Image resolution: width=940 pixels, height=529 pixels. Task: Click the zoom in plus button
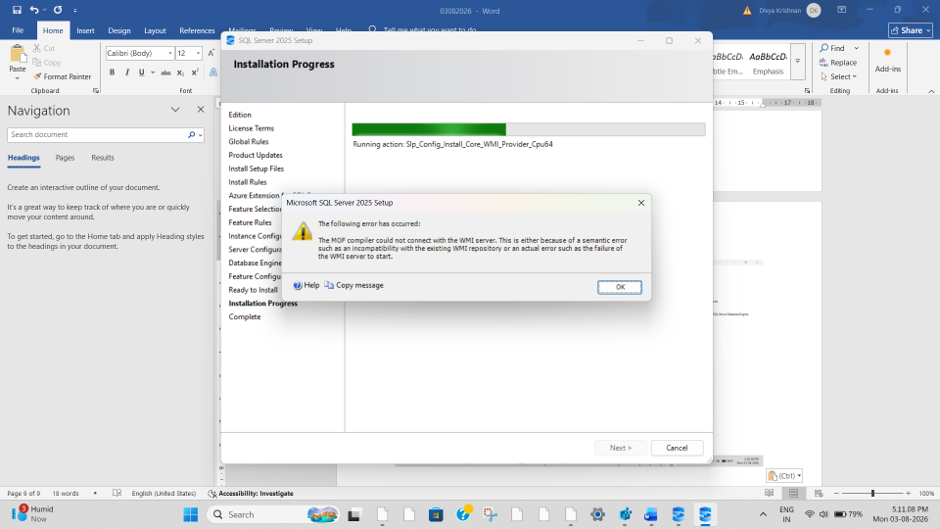coord(908,493)
